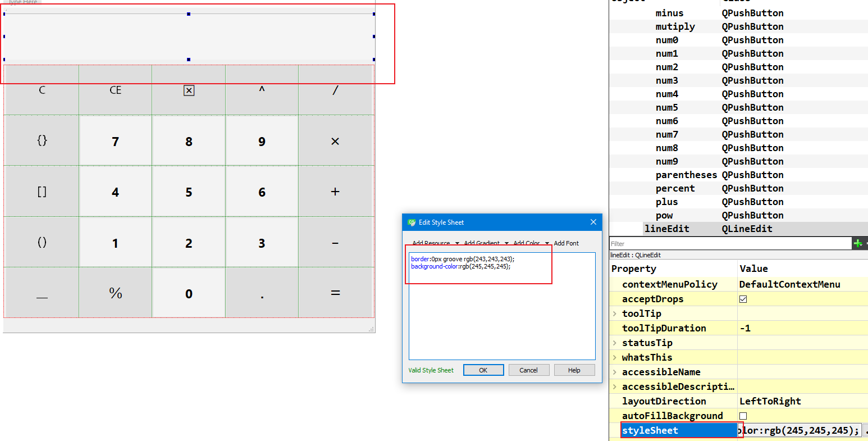Select the 8 button on the form

pyautogui.click(x=189, y=141)
